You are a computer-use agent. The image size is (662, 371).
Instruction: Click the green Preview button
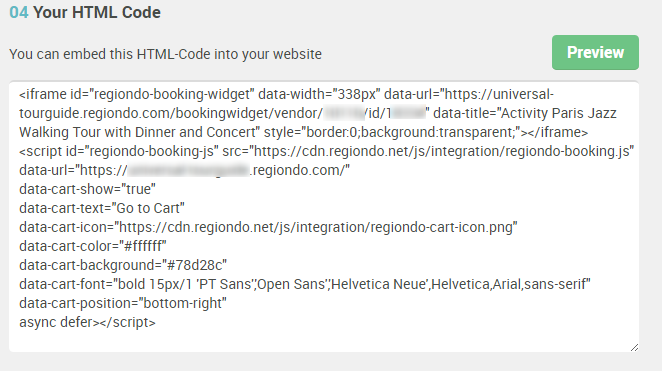click(595, 52)
